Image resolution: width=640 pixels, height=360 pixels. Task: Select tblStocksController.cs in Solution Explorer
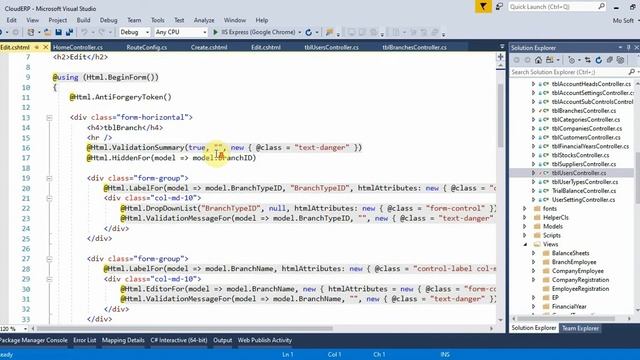(580, 155)
